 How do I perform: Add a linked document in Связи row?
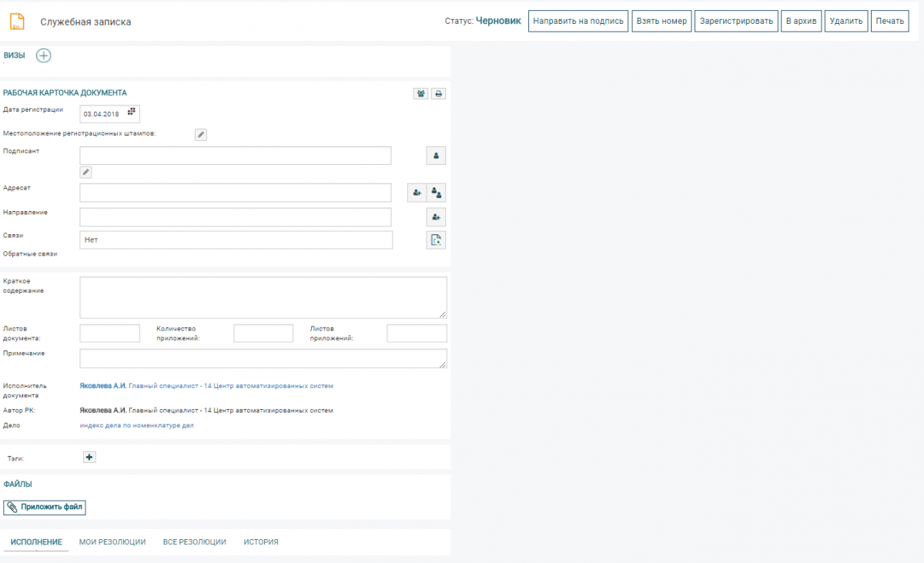click(436, 240)
